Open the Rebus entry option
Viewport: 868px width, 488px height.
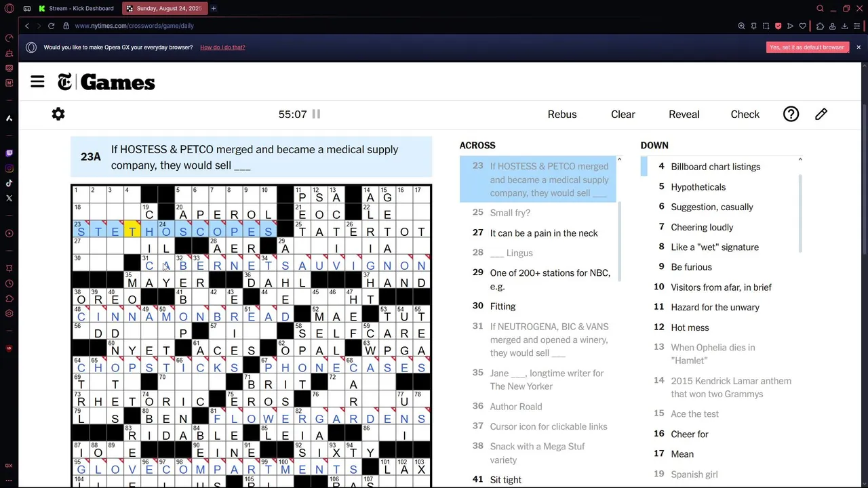562,114
